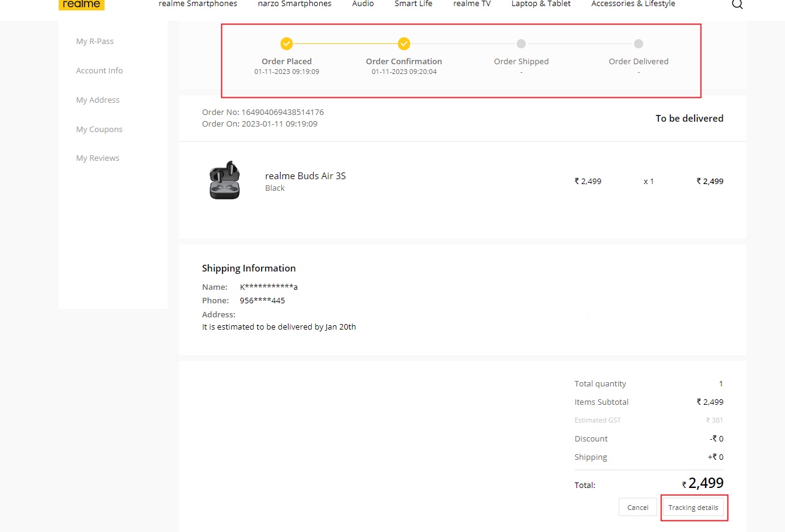Open My Address page
The width and height of the screenshot is (785, 532).
click(98, 100)
